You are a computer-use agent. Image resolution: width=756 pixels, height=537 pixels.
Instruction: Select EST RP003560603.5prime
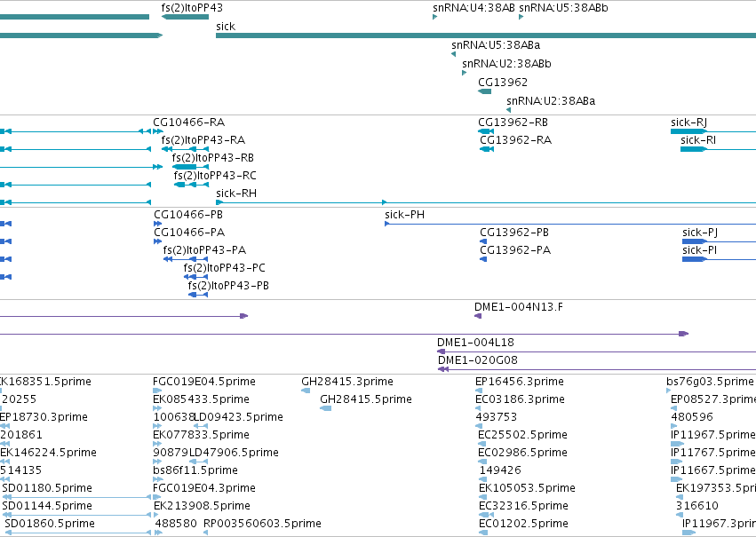(x=262, y=524)
